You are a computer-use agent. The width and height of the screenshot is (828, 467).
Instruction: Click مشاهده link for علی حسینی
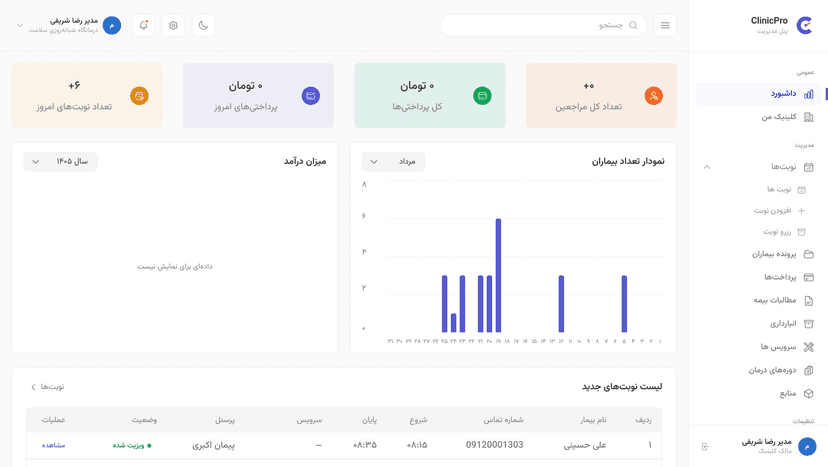point(53,445)
